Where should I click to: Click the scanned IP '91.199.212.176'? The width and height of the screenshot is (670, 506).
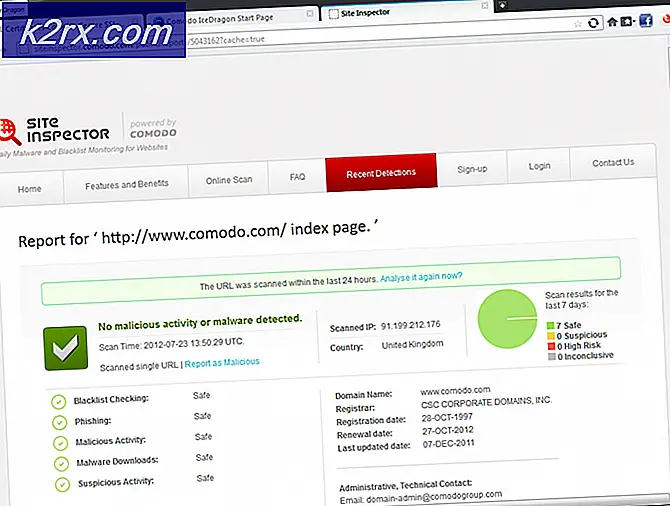click(411, 325)
